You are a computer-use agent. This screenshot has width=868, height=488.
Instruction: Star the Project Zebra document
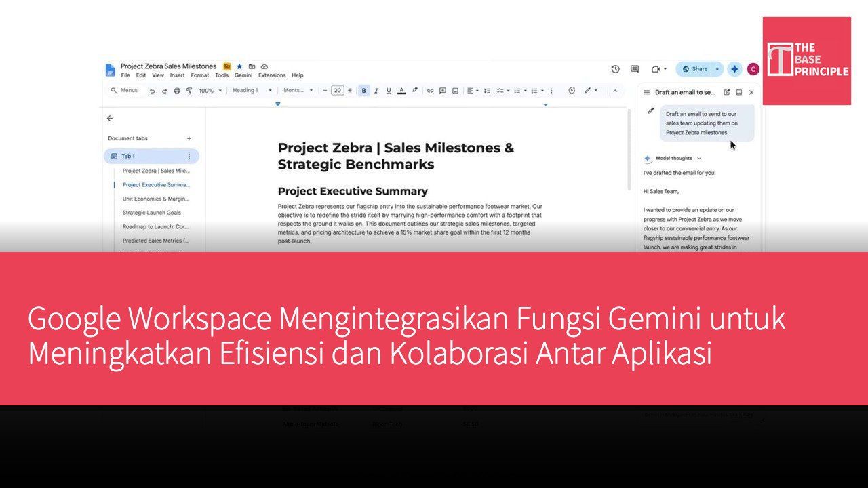tap(239, 66)
